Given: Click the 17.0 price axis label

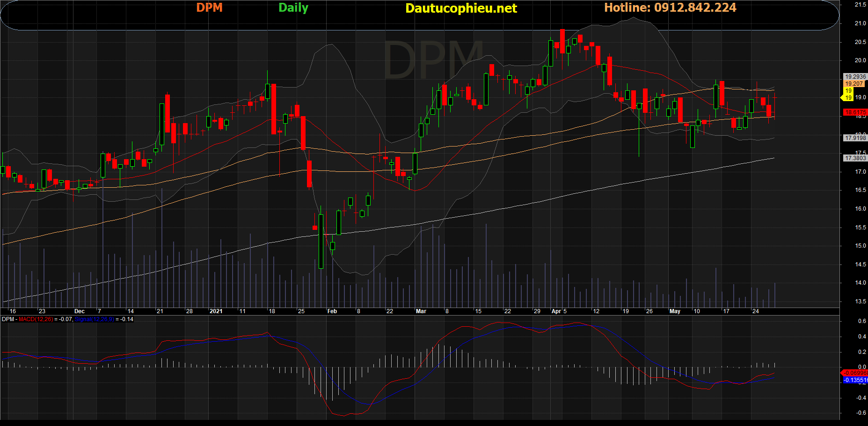Looking at the screenshot, I should [861, 172].
